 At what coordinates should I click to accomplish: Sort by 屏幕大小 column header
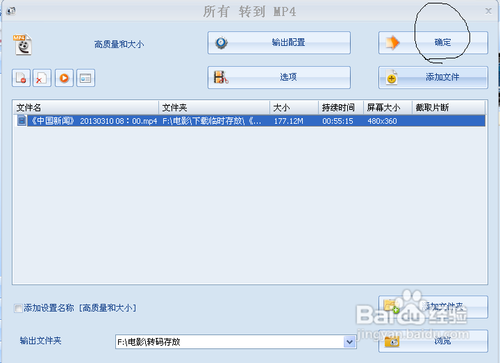point(388,108)
